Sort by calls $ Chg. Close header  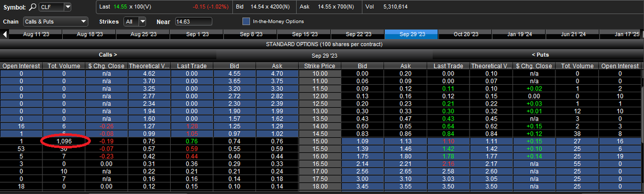[106, 66]
